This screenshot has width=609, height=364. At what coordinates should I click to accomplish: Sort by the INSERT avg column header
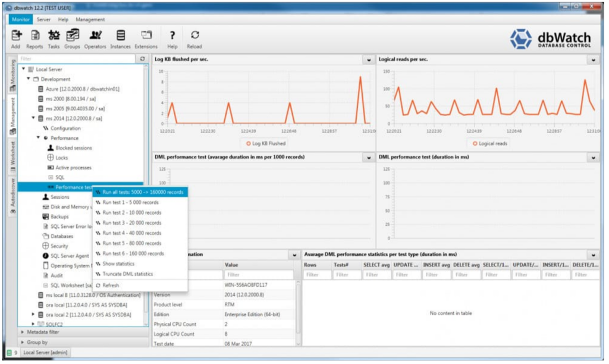pyautogui.click(x=436, y=265)
